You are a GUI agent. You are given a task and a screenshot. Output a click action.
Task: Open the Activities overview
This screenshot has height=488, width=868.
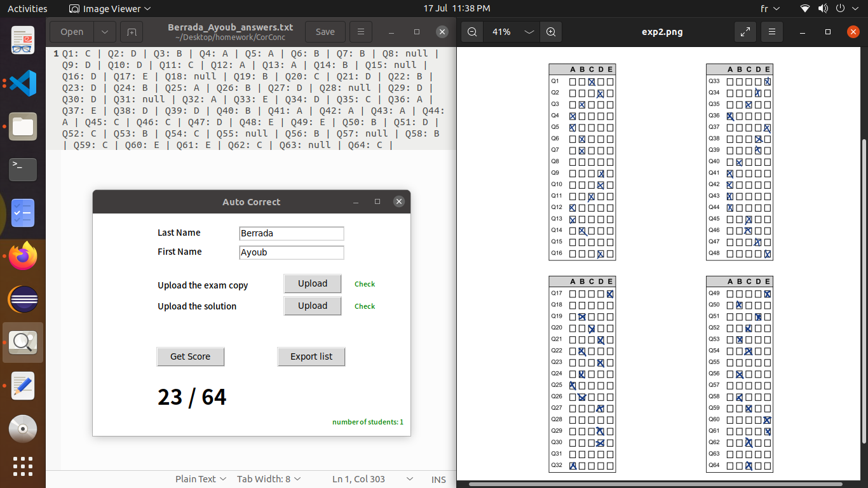click(x=27, y=8)
